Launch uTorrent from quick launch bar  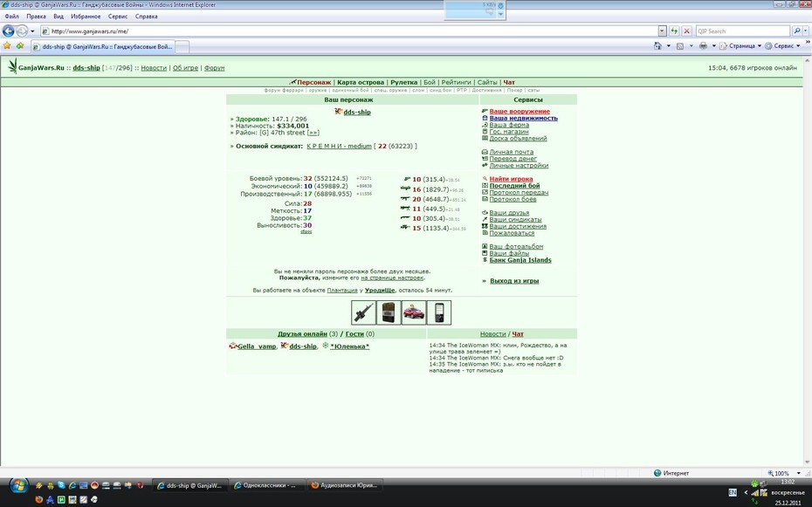(61, 499)
